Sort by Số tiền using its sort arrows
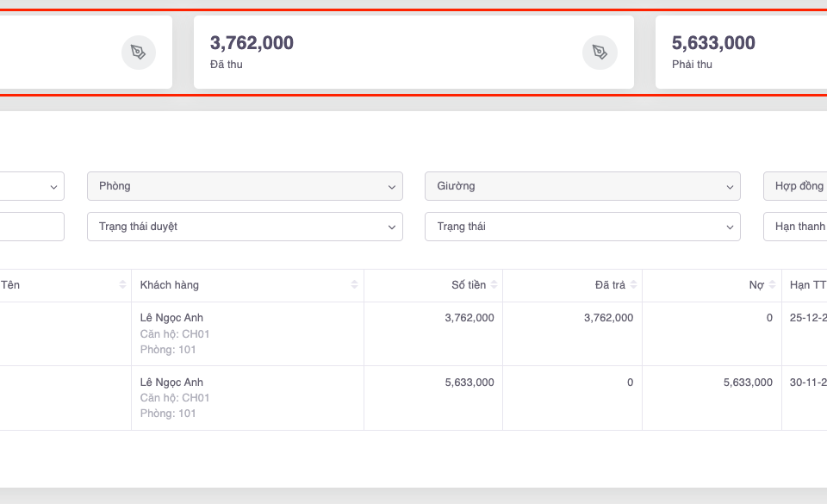The width and height of the screenshot is (827, 504). pyautogui.click(x=494, y=285)
